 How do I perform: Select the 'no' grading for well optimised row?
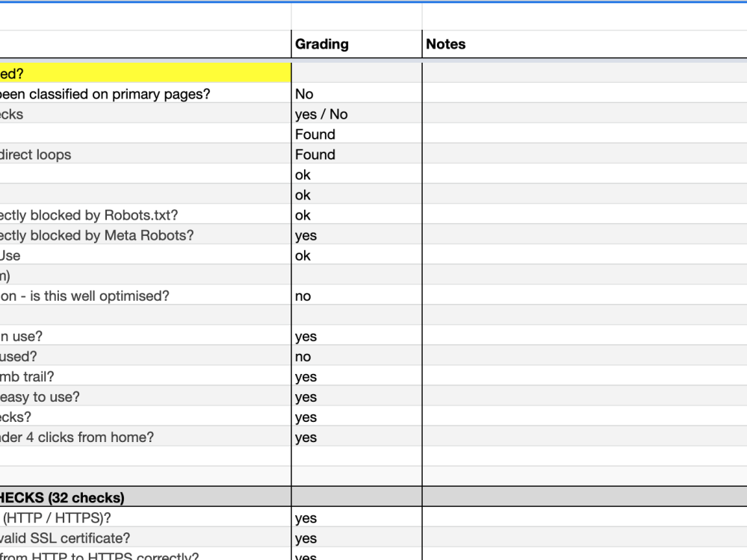(x=356, y=296)
